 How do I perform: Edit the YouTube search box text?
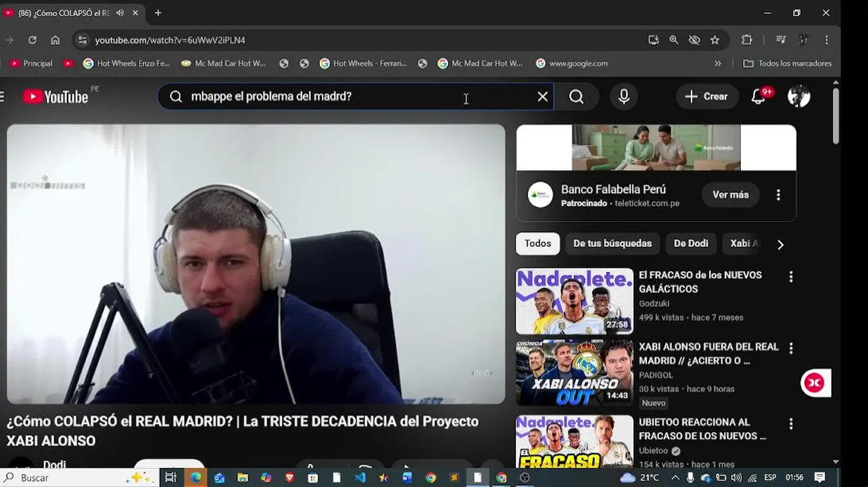355,97
